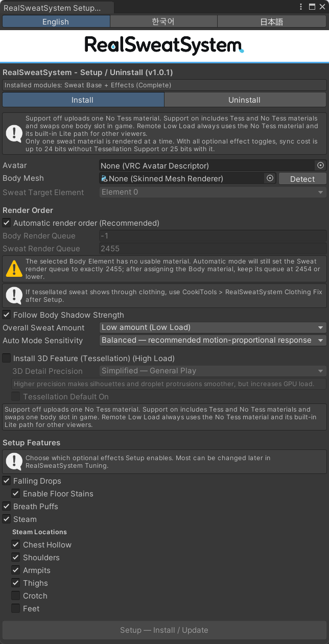Open the Avatar object picker circle icon
Viewport: 329px width, 644px height.
(320, 165)
